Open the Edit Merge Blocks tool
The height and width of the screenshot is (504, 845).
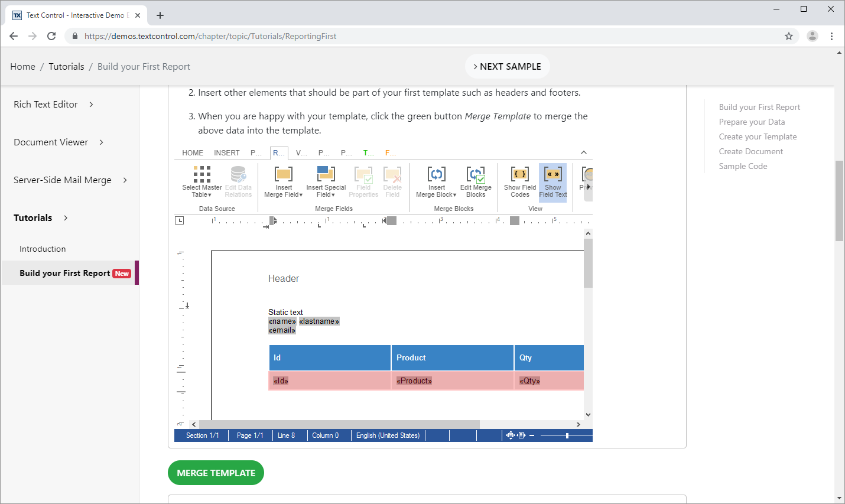(x=476, y=181)
